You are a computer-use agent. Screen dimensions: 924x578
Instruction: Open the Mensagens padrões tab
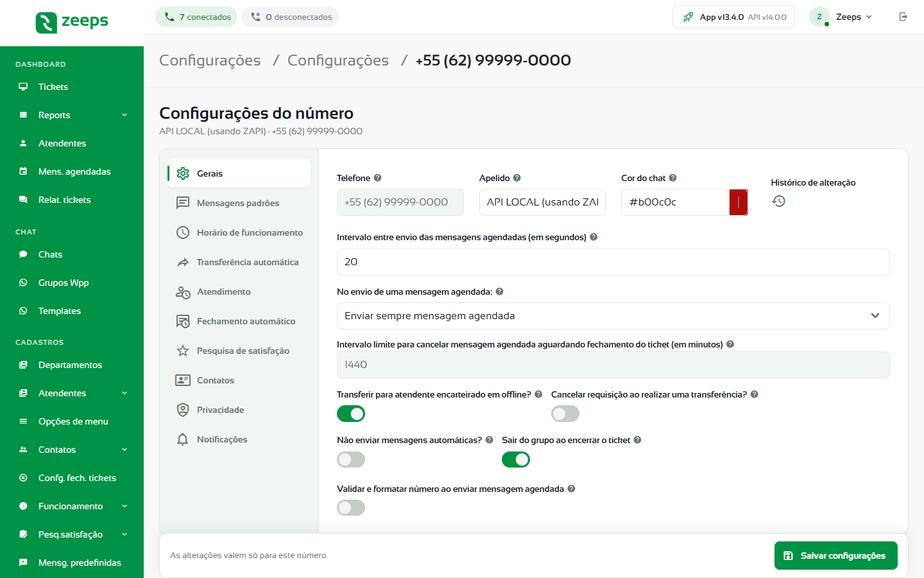[239, 203]
